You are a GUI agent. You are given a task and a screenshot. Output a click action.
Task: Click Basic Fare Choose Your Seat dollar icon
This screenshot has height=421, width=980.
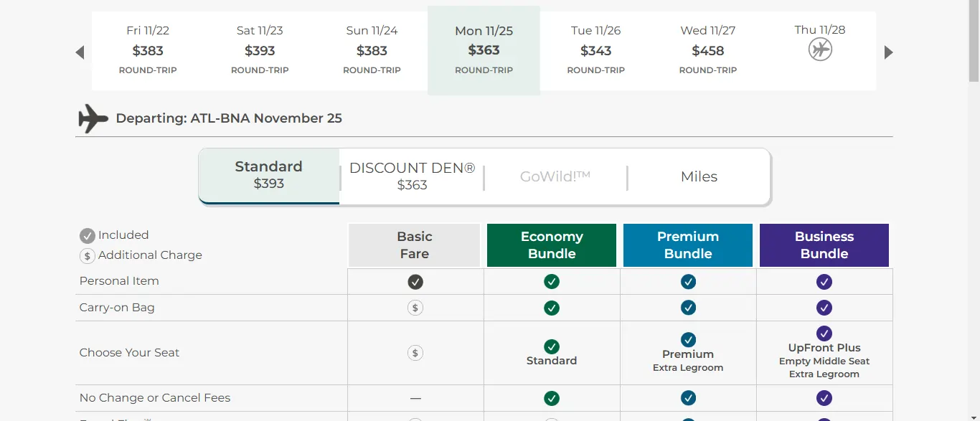coord(415,353)
